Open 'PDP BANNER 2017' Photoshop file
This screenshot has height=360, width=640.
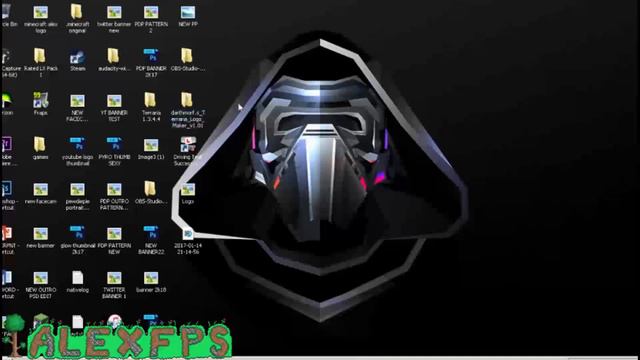[151, 63]
